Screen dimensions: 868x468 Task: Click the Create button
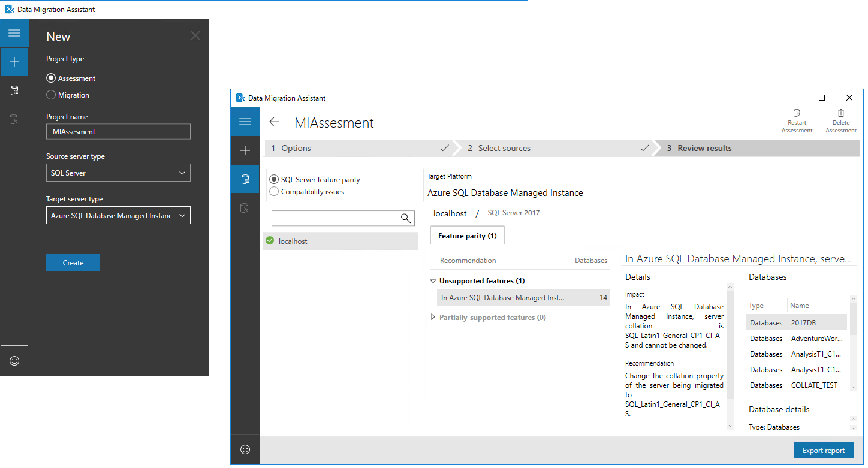point(73,263)
